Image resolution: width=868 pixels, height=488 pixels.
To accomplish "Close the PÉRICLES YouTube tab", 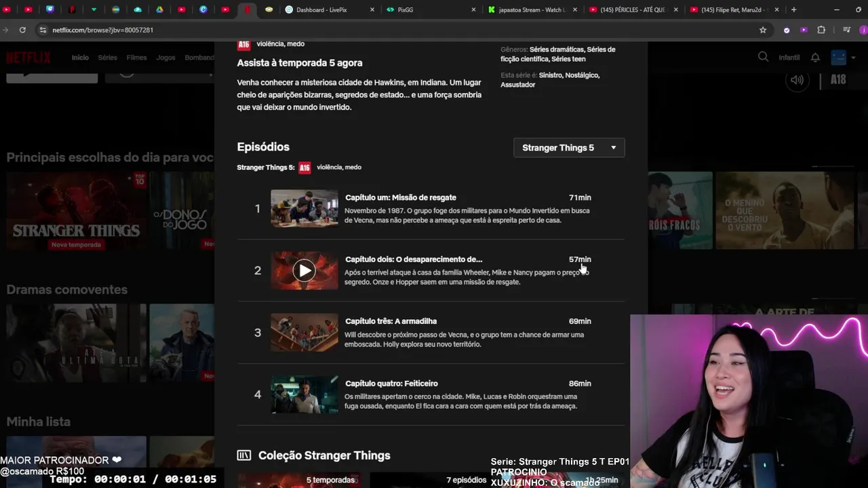I will [x=675, y=9].
